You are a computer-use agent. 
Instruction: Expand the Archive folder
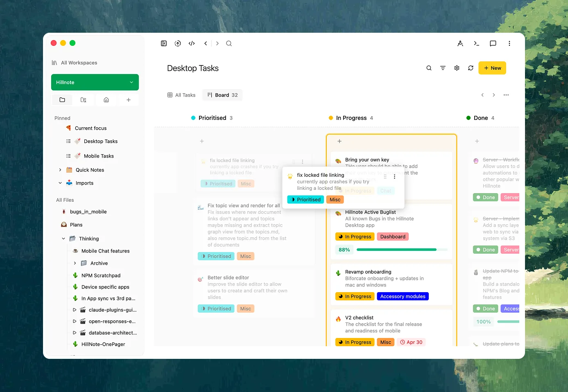pos(75,263)
